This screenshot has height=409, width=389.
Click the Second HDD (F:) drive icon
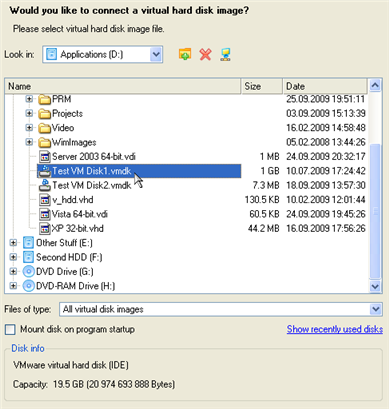click(x=28, y=257)
